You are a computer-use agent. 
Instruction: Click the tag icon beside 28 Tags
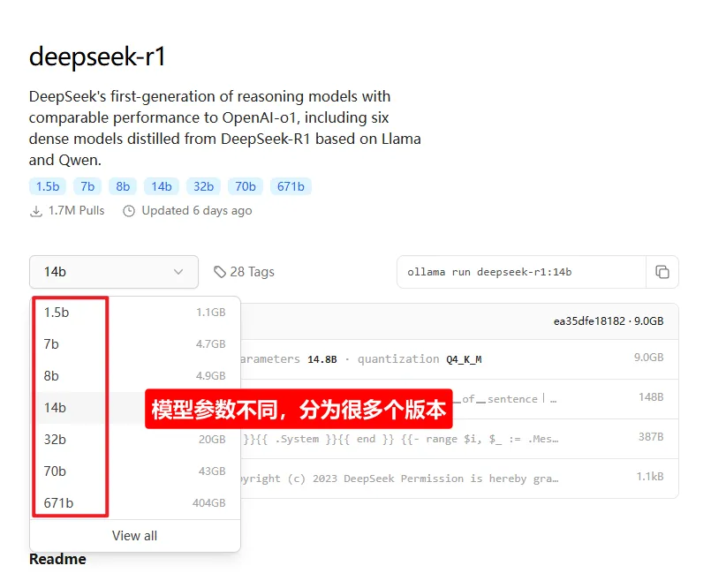pos(220,272)
